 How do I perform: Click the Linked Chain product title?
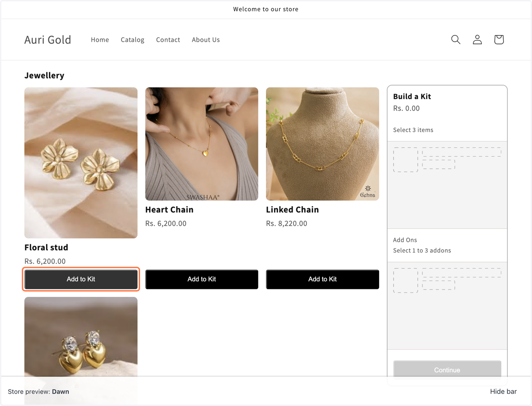(293, 209)
